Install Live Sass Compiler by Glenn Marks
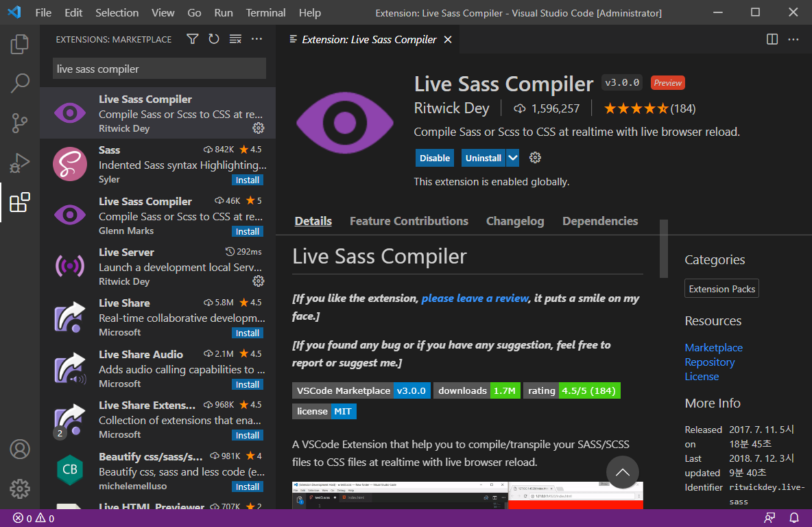Image resolution: width=812 pixels, height=527 pixels. pyautogui.click(x=248, y=232)
